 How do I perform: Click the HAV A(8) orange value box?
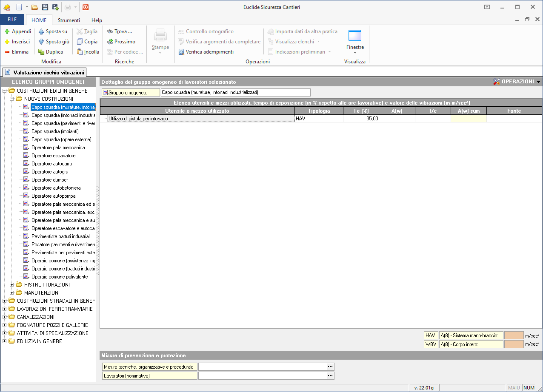[x=514, y=335]
